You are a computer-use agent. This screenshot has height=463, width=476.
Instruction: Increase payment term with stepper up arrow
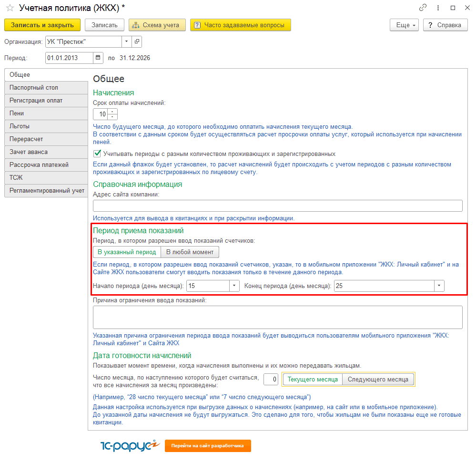[x=112, y=112]
